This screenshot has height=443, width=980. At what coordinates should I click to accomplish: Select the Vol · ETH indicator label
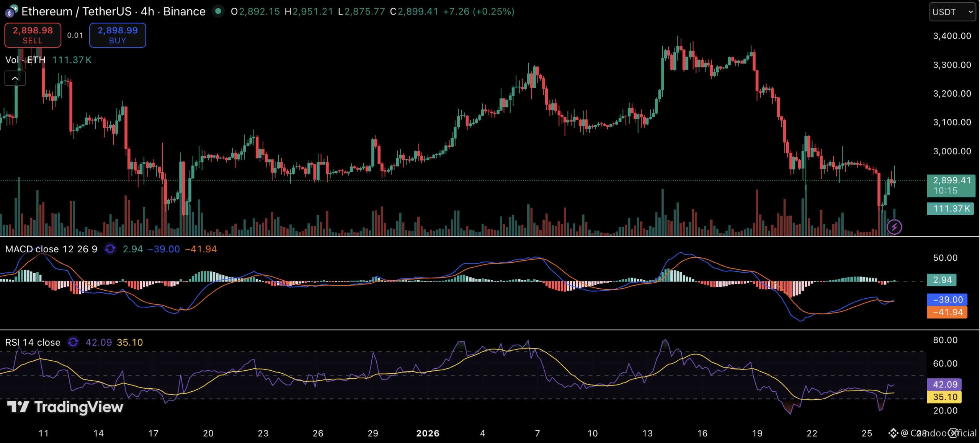[x=25, y=60]
